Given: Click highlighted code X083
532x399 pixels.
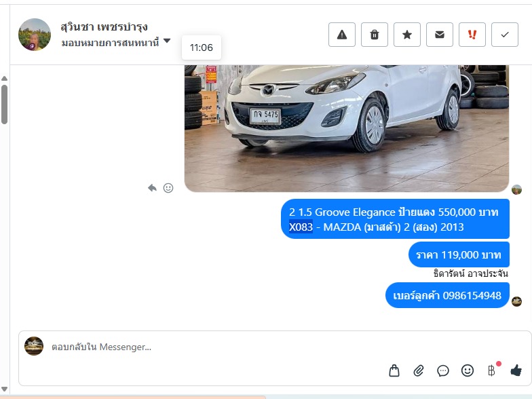Looking at the screenshot, I should (x=301, y=227).
